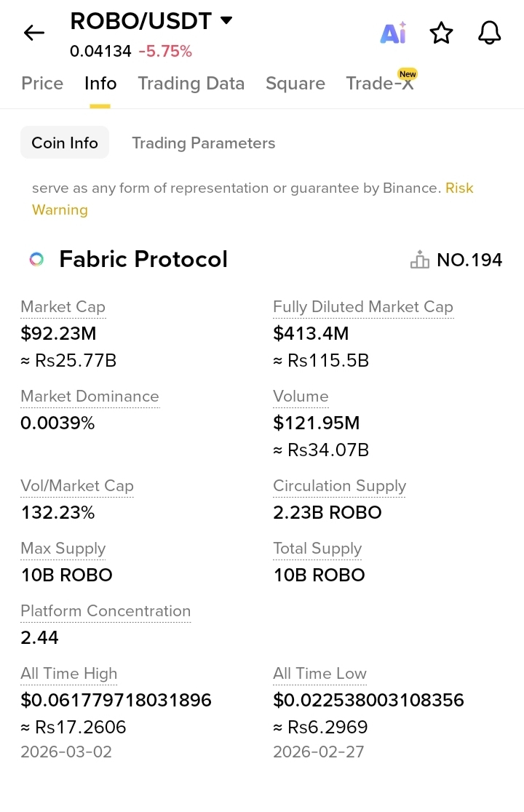524x812 pixels.
Task: Go to the Square tab
Action: pyautogui.click(x=295, y=84)
